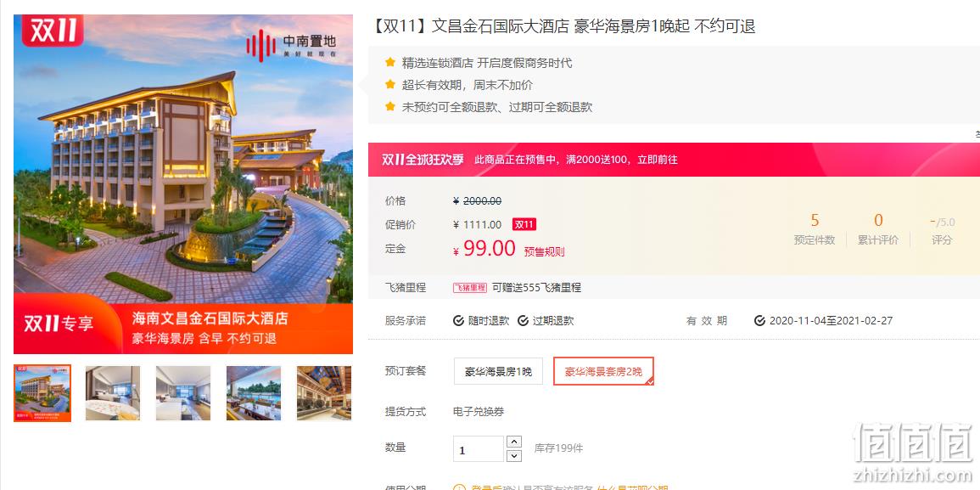Select the bathtub room thumbnail
The height and width of the screenshot is (490, 980).
(113, 393)
